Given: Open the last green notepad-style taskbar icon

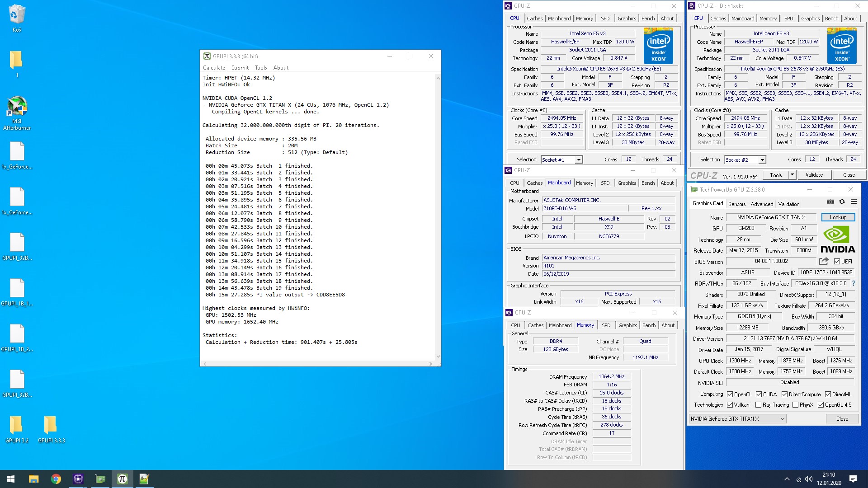Looking at the screenshot, I should point(144,479).
